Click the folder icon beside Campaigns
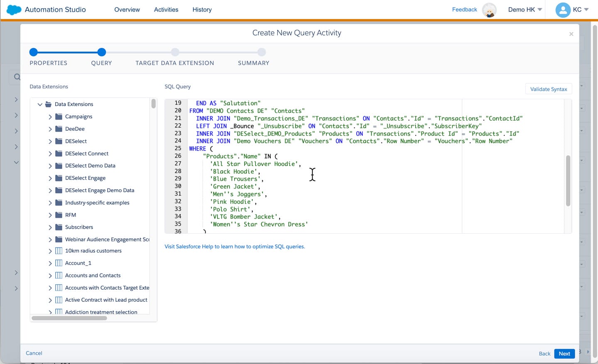 (59, 117)
